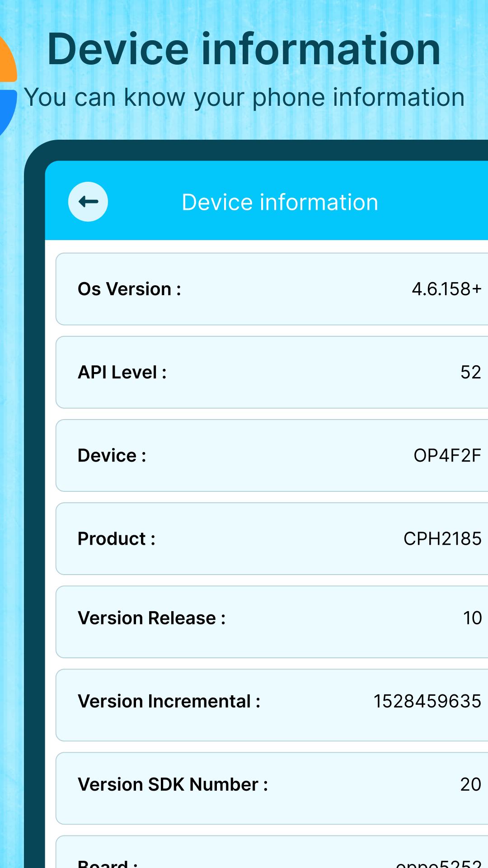Select the 'Version SDK Number :' label
488x868 pixels.
173,784
